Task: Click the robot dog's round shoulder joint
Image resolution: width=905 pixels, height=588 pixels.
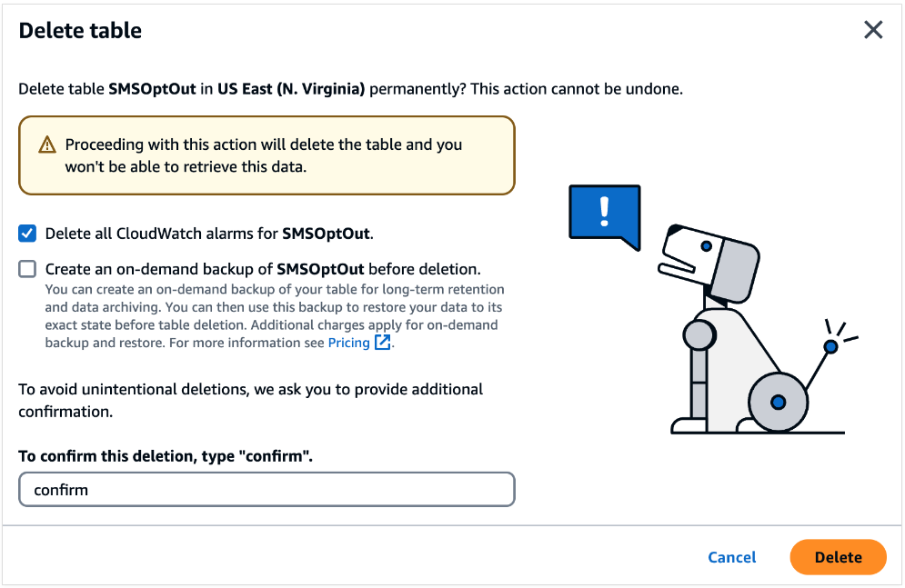Action: (x=700, y=334)
